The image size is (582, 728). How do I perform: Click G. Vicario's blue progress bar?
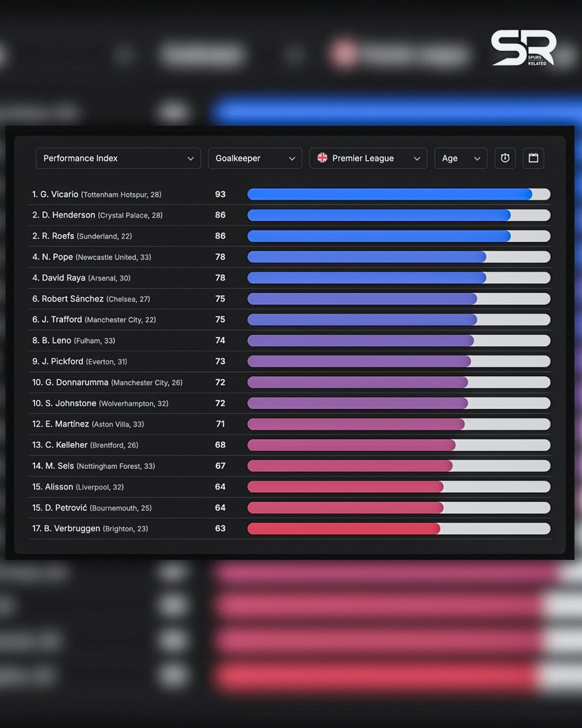[390, 194]
